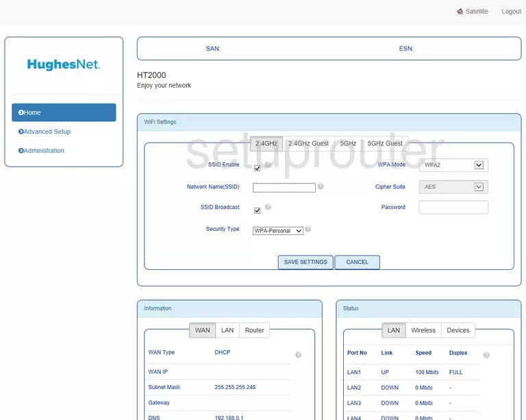The image size is (526, 420).
Task: Select the WAN Information tab
Action: [x=203, y=330]
